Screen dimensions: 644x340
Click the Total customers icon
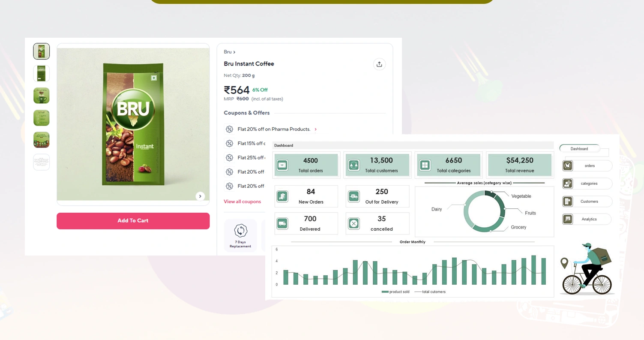[x=354, y=165]
